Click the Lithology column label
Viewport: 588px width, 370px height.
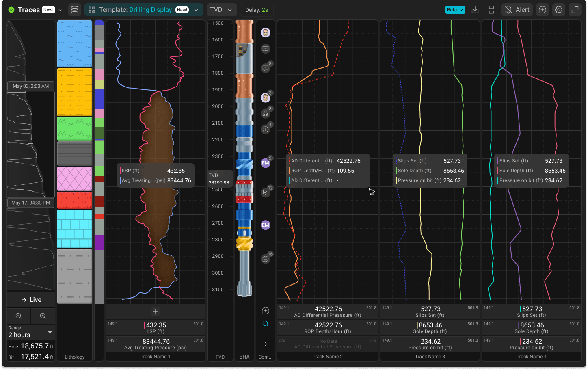click(75, 357)
